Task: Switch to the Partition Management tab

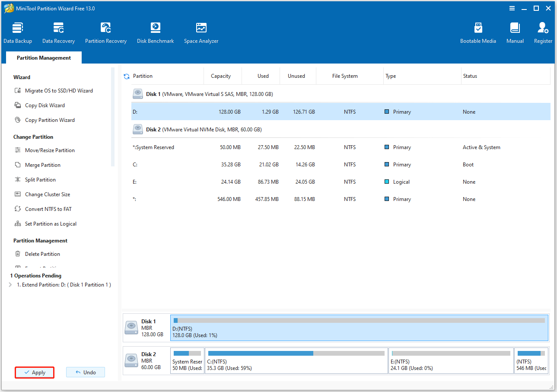Action: [43, 57]
